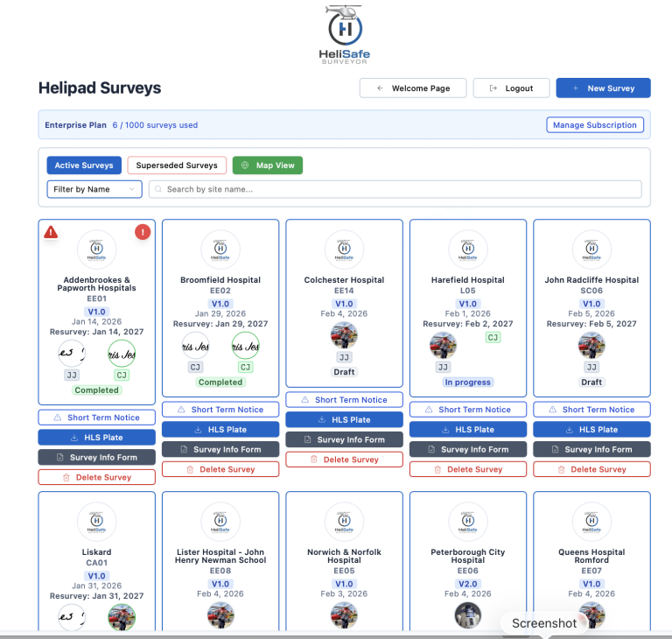Open Manage Subscription
The width and height of the screenshot is (672, 639).
point(594,125)
